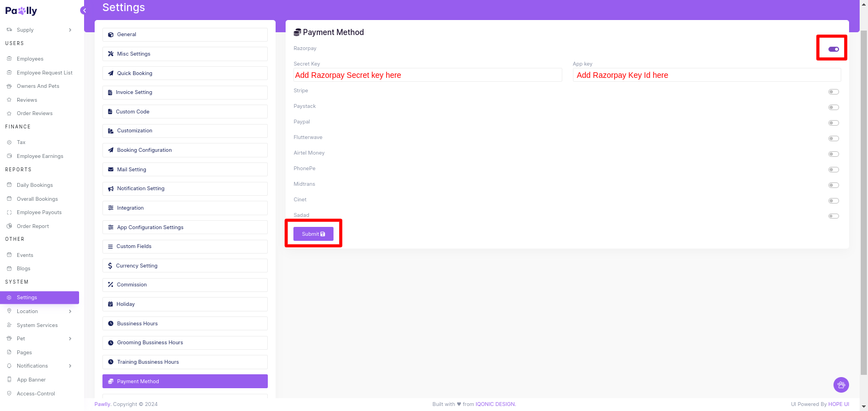Viewport: 868px width, 411px height.
Task: Click the floating paw button
Action: tap(841, 384)
